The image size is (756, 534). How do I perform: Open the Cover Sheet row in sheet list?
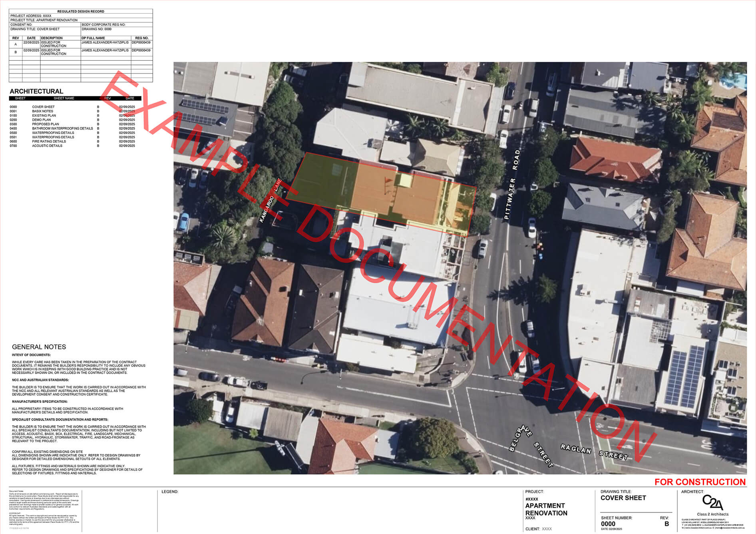pos(43,107)
